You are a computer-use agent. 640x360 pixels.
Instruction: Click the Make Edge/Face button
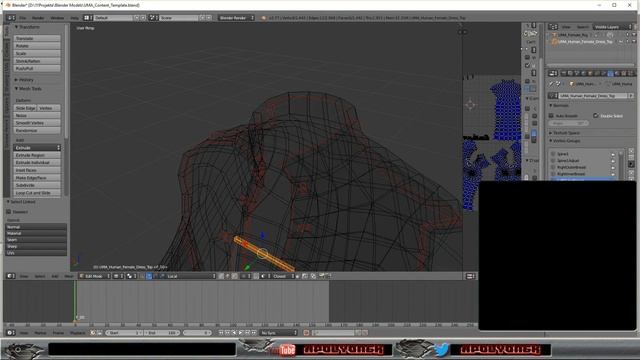(37, 178)
